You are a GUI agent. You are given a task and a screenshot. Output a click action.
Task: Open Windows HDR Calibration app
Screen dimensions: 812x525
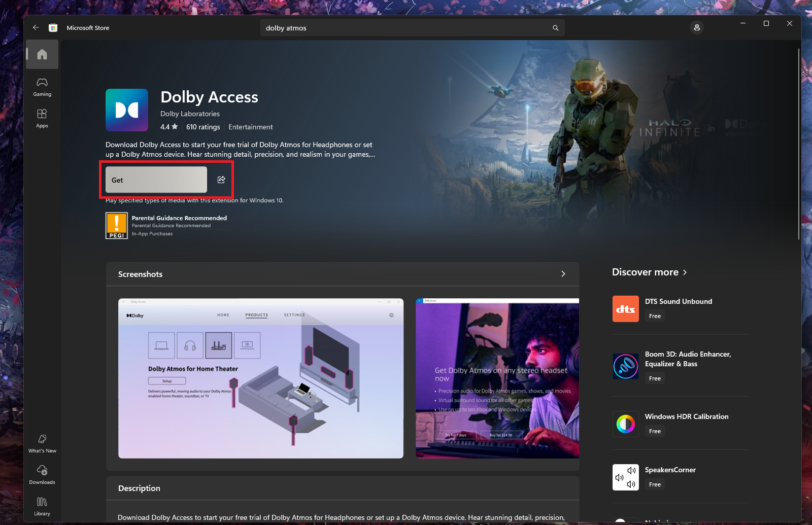(686, 416)
